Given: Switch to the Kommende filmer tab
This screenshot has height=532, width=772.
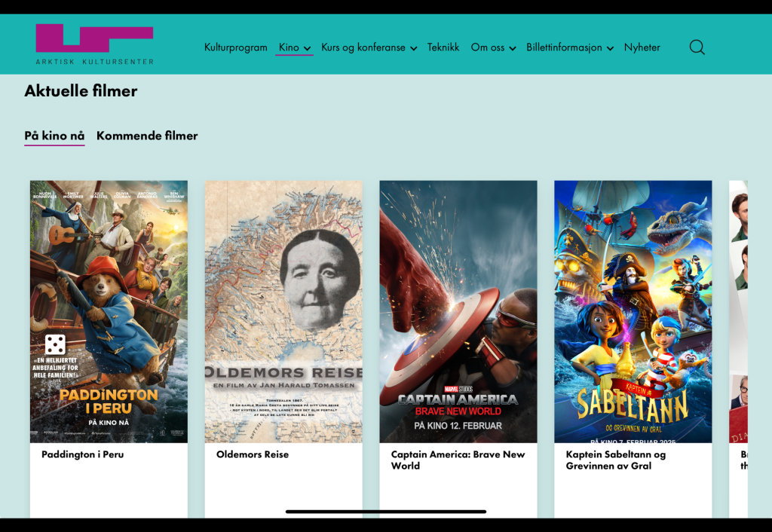Looking at the screenshot, I should pyautogui.click(x=147, y=136).
